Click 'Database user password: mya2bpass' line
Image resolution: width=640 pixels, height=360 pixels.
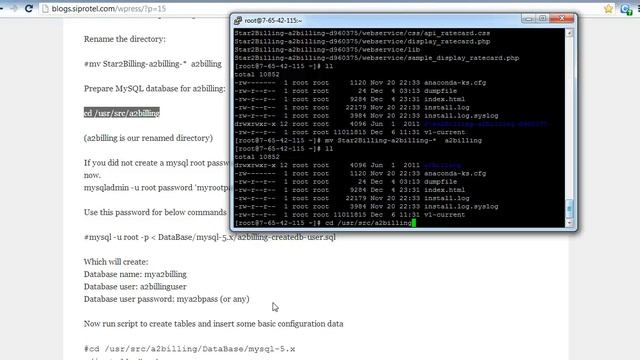[167, 299]
